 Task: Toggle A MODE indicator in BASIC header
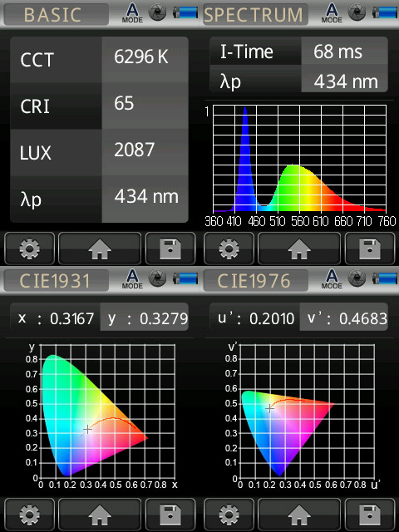pos(132,13)
